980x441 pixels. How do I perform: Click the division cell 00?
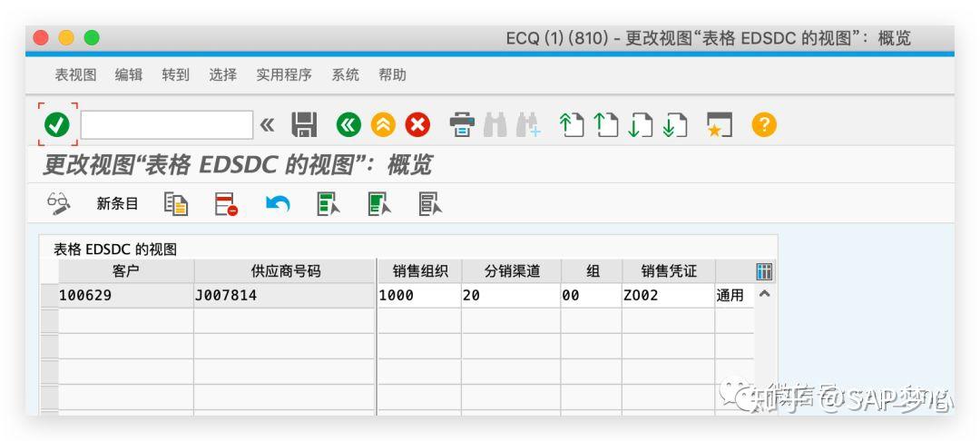pyautogui.click(x=592, y=296)
